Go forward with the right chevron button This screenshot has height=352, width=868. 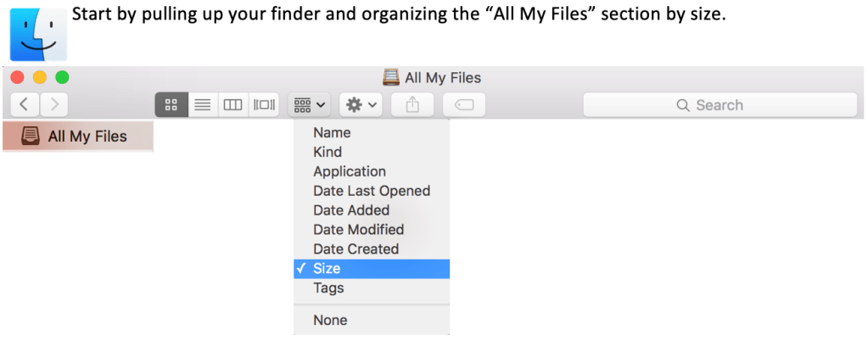point(54,105)
